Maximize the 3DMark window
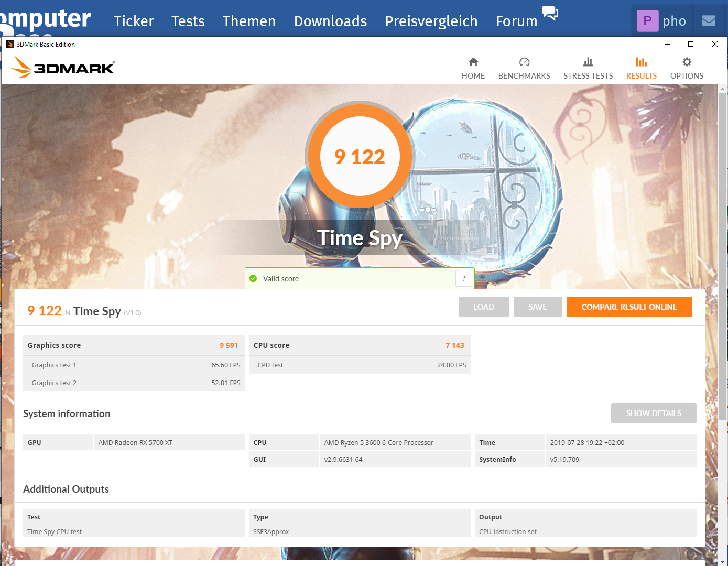 691,45
